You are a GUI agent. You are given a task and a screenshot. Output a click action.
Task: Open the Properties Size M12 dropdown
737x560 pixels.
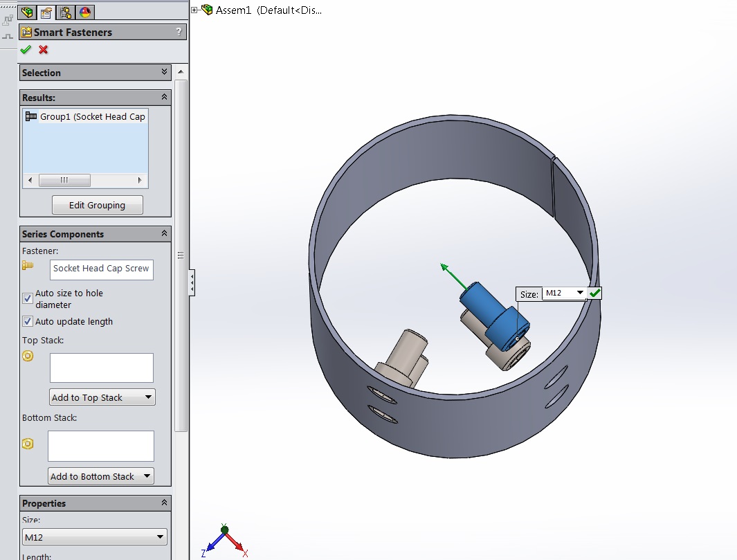(95, 536)
